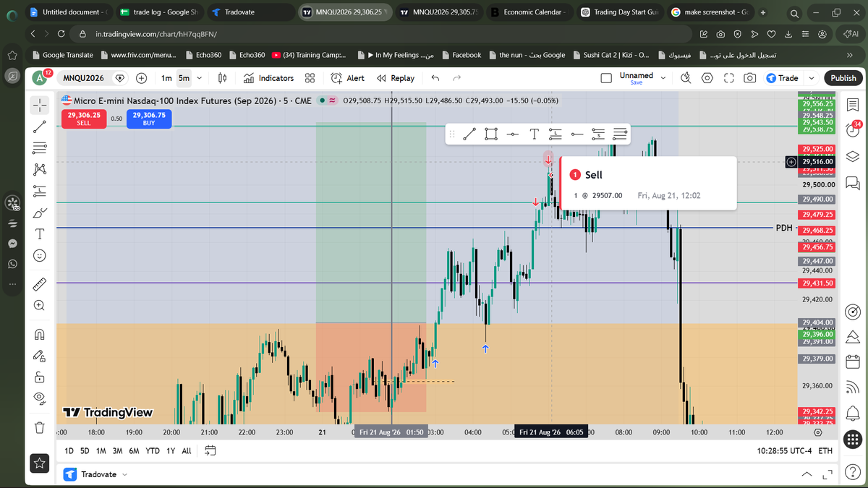This screenshot has height=488, width=868.
Task: Open the forecasting and measurement tools
Action: [x=40, y=191]
